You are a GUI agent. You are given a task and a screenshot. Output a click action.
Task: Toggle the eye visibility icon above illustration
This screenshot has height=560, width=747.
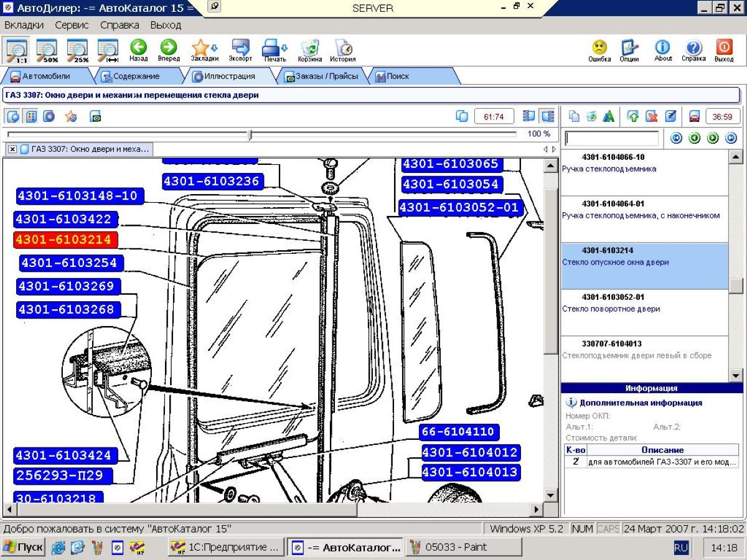pos(95,116)
